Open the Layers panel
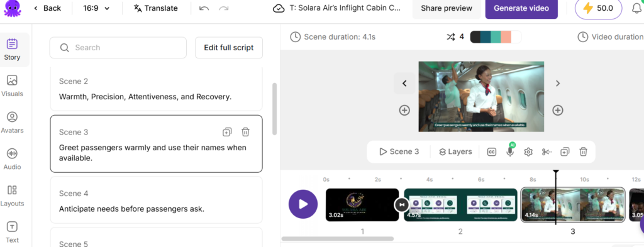This screenshot has width=644, height=247. click(455, 152)
